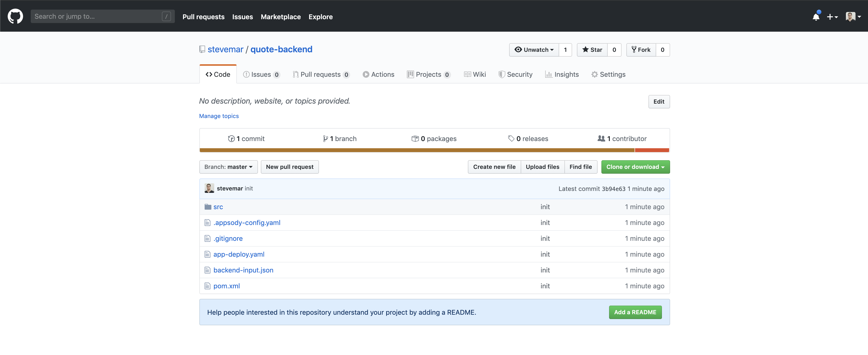
Task: Star the repository
Action: pos(592,49)
